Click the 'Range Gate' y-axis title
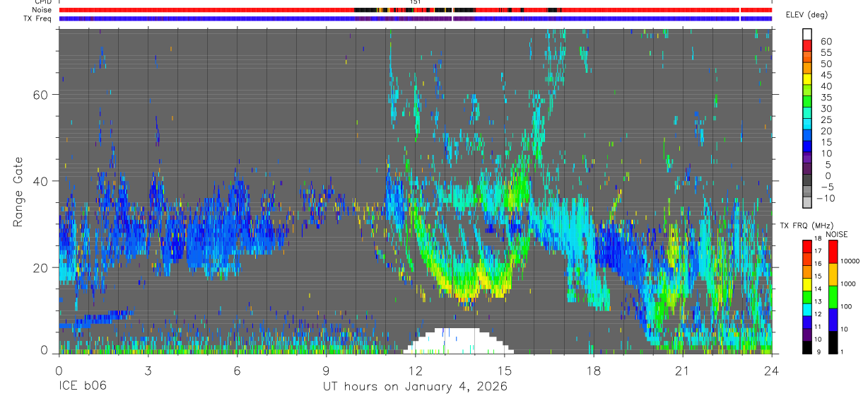Image resolution: width=868 pixels, height=401 pixels. (x=18, y=193)
